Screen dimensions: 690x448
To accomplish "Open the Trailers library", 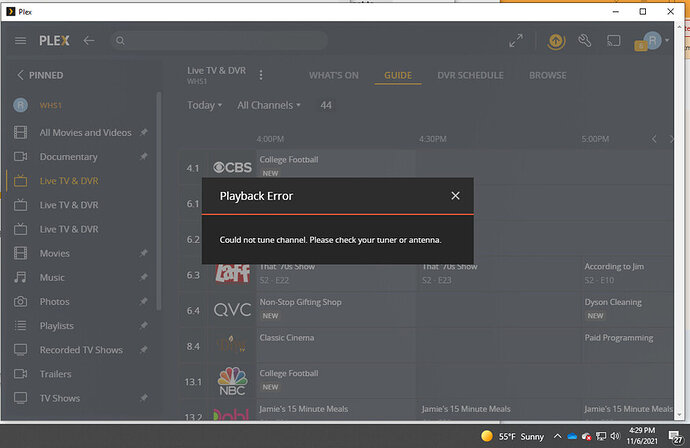I will point(55,374).
